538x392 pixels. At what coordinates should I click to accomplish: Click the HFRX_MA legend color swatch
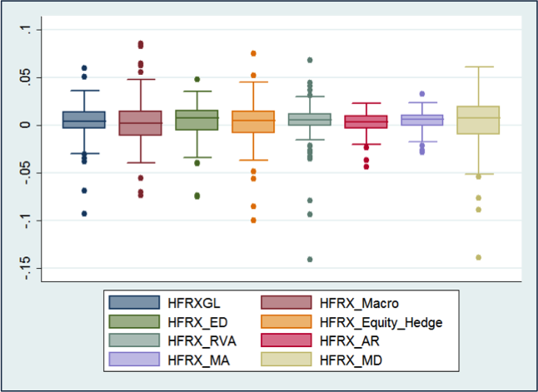click(x=133, y=358)
